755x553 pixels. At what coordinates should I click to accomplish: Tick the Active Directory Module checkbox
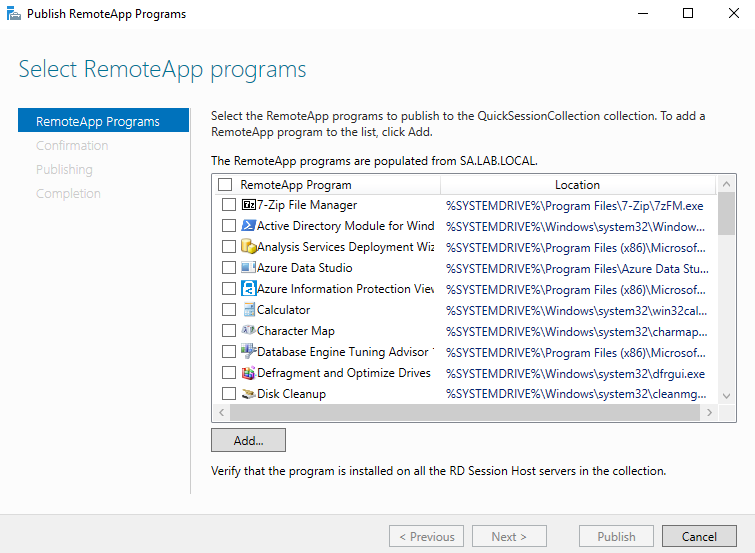(229, 225)
